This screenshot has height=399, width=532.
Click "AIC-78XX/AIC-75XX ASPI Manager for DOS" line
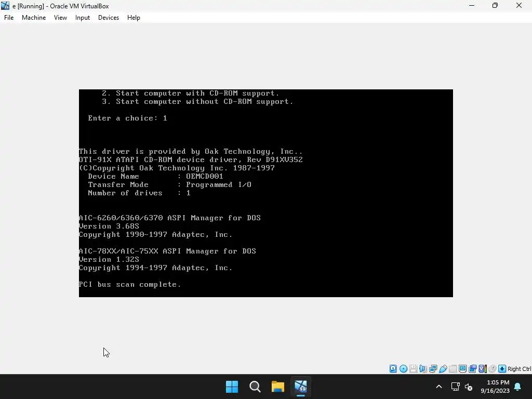tap(168, 251)
